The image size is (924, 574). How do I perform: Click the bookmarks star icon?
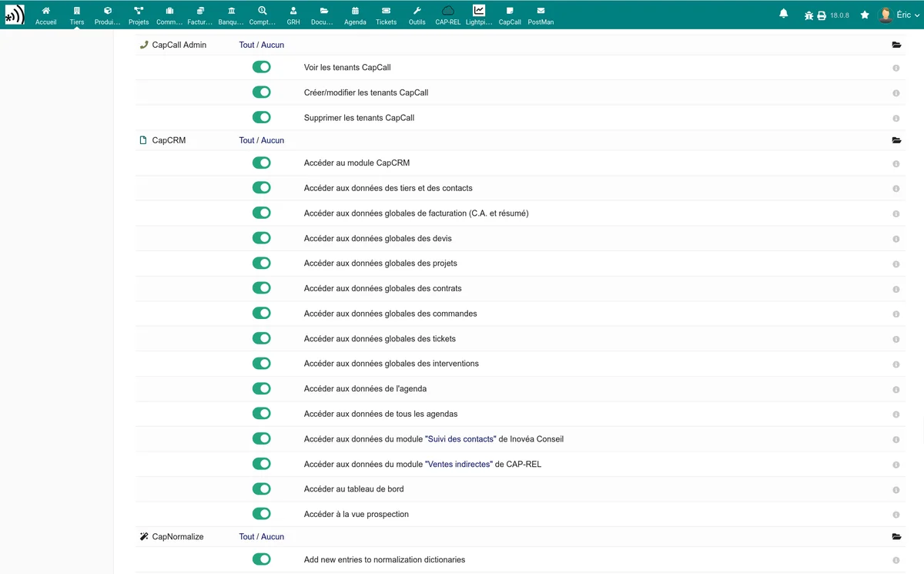[865, 15]
